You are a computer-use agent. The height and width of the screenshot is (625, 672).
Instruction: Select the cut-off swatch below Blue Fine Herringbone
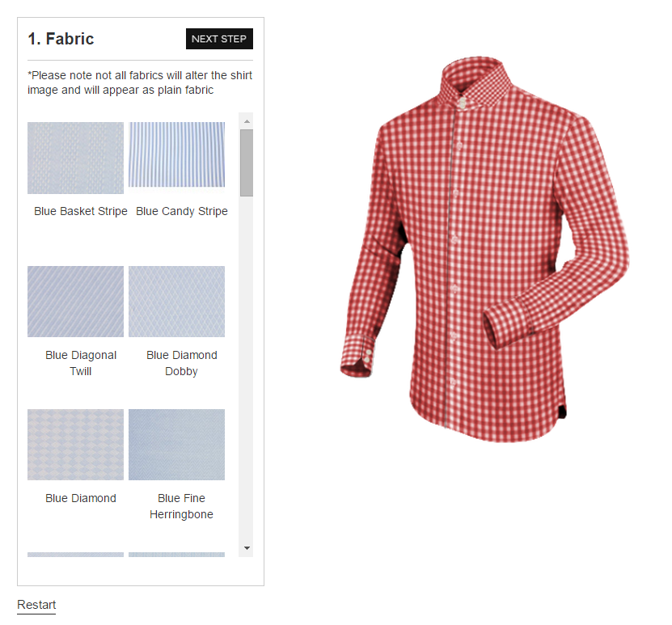(x=176, y=555)
